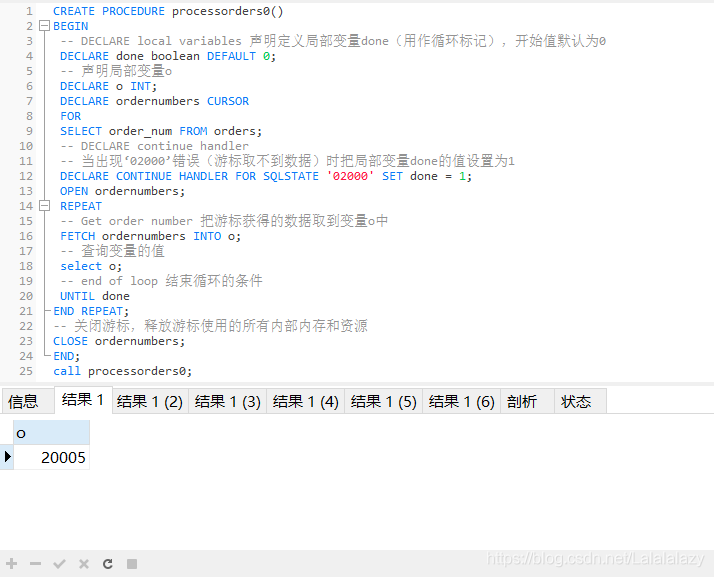Refresh the result grid
Screen dimensions: 714x577
[x=108, y=564]
